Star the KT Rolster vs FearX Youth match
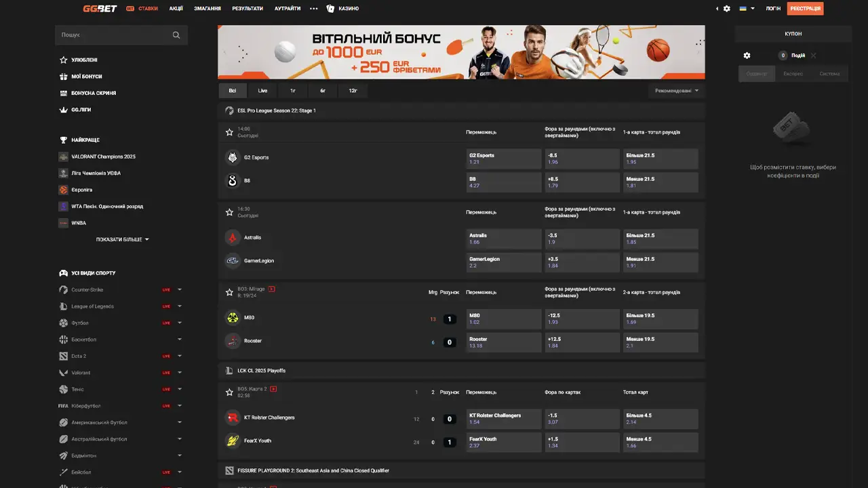868x488 pixels. coord(230,392)
